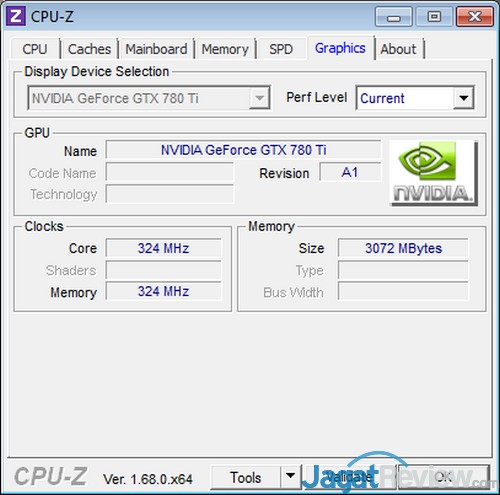Click the empty Shaders clock field

[x=163, y=270]
